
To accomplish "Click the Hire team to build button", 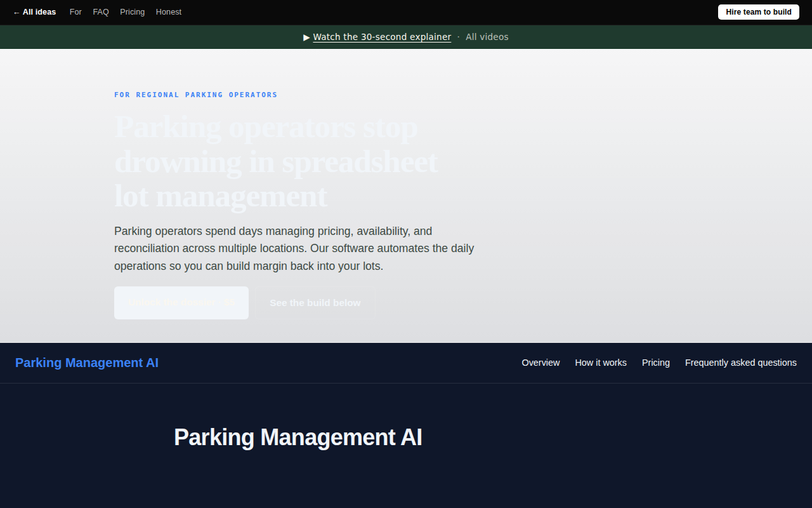I will click(x=759, y=12).
